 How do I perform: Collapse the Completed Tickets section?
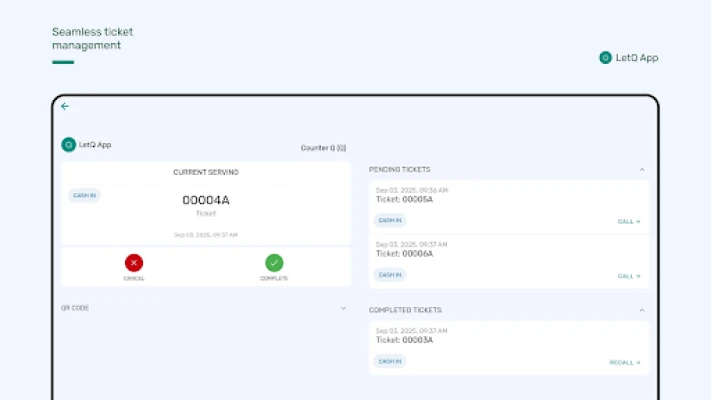click(642, 310)
